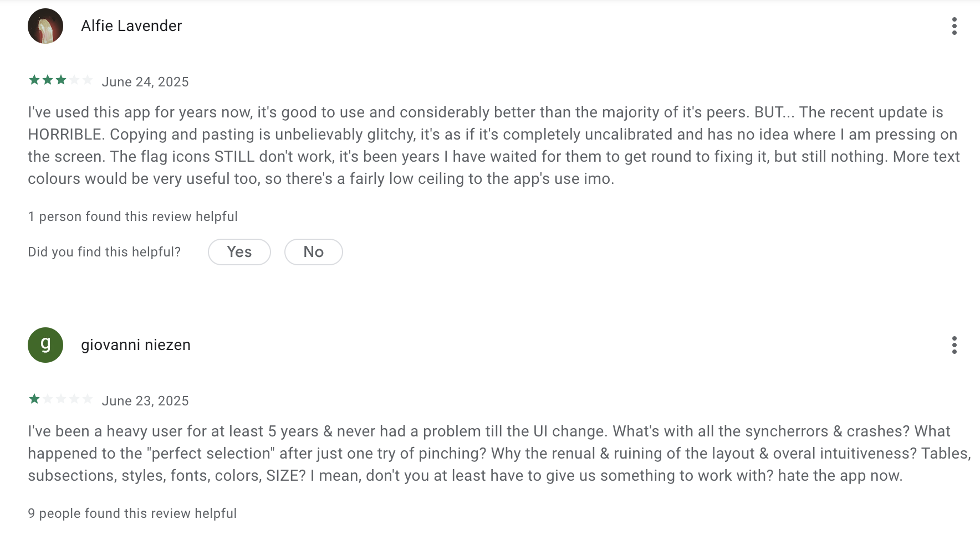Click giovanni's review text about the UI change
Viewport: 980px width, 535px height.
(488, 454)
